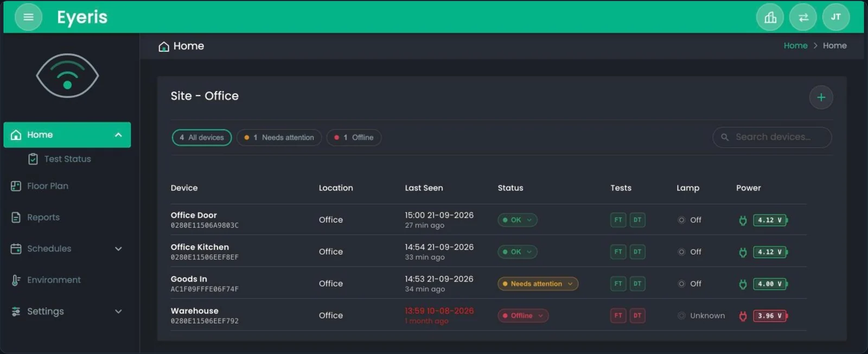Open the OK status dropdown for Office Door
Image resolution: width=868 pixels, height=354 pixels.
point(518,220)
